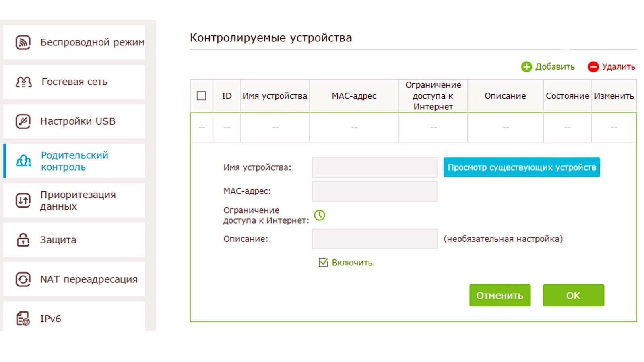Click the Изменить column header
The image size is (644, 362).
614,96
